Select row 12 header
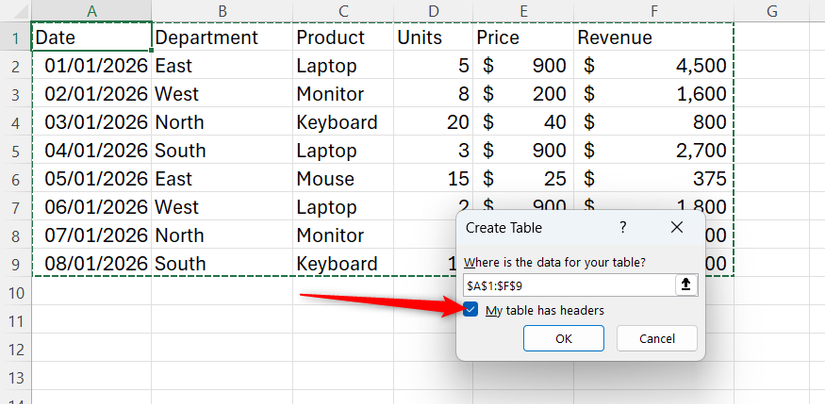 tap(15, 350)
